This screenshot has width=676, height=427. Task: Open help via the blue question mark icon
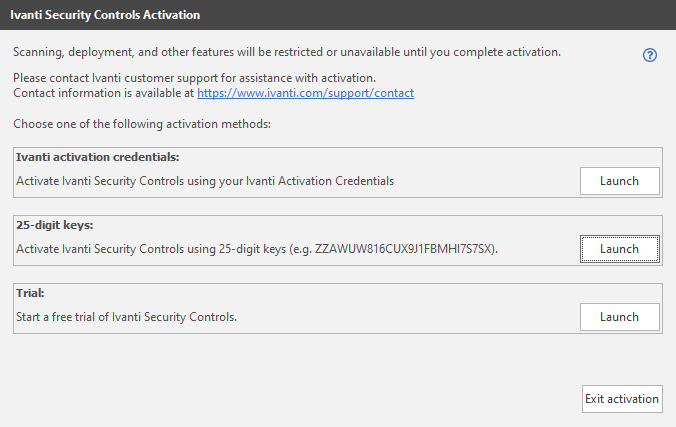point(650,55)
